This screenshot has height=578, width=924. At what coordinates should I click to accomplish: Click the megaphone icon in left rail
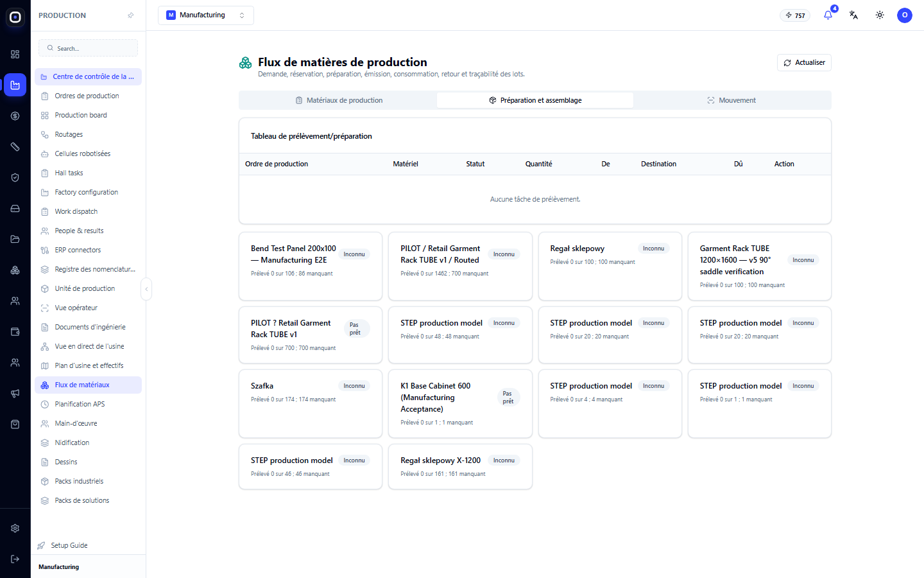[x=15, y=394]
